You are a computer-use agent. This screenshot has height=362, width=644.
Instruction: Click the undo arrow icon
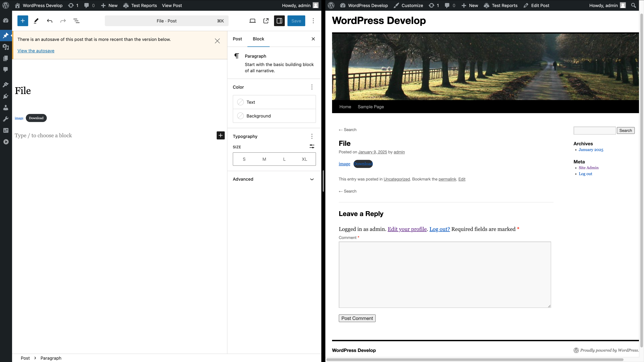click(49, 21)
